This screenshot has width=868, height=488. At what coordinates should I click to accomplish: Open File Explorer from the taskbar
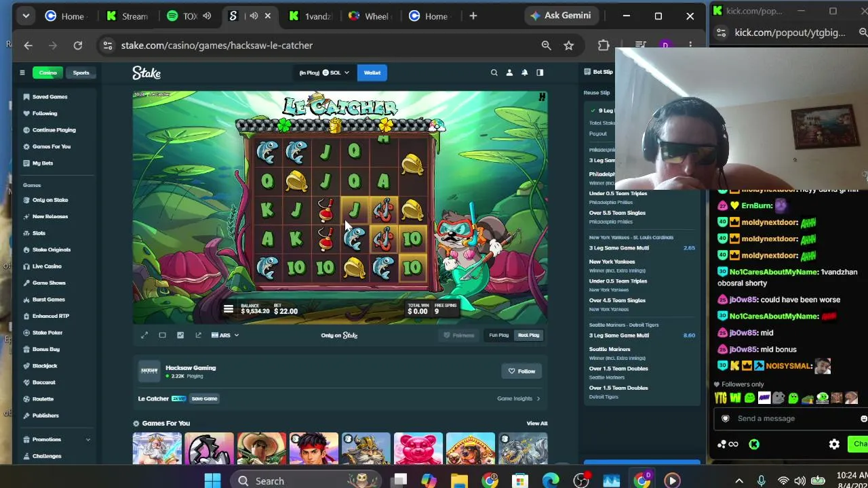point(459,481)
